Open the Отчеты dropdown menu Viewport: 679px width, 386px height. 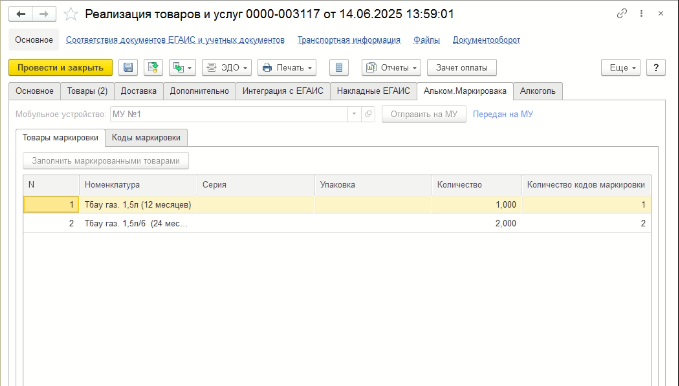[x=391, y=68]
